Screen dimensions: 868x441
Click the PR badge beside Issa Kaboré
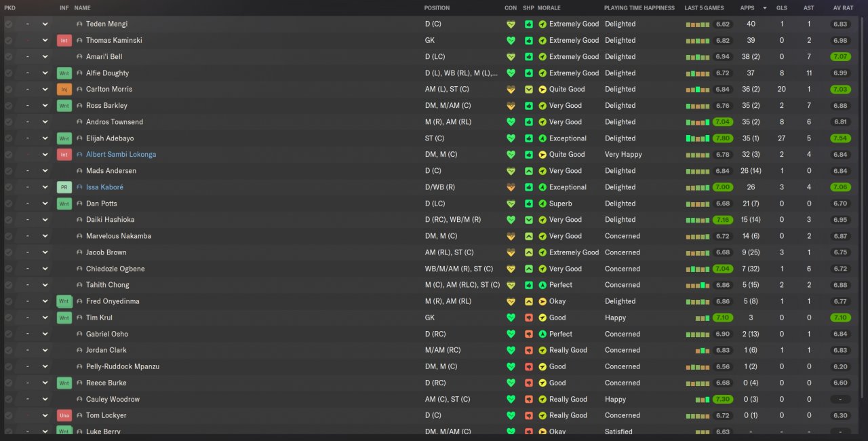click(64, 187)
